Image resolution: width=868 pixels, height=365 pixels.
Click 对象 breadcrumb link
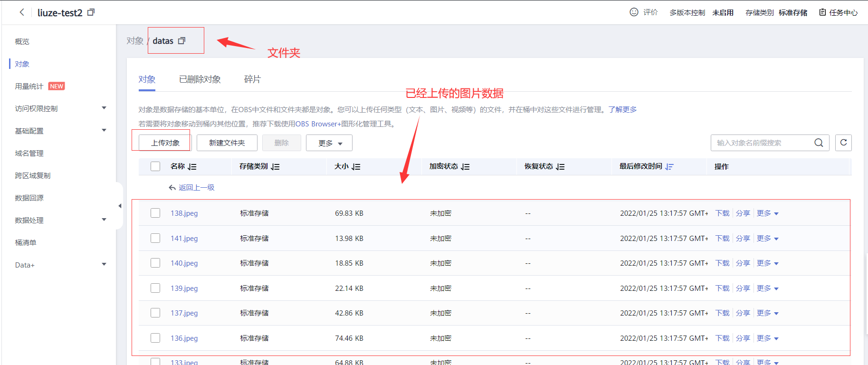coord(135,41)
